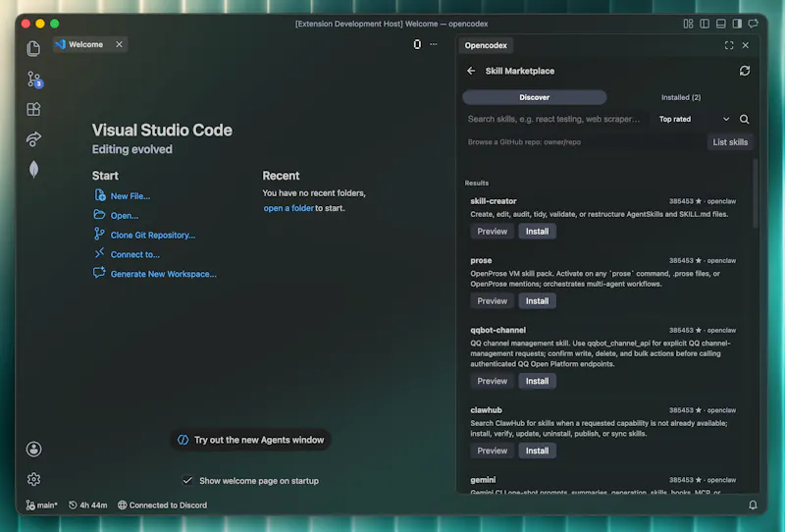Open Source Control view with badge
The image size is (785, 532).
pos(34,80)
